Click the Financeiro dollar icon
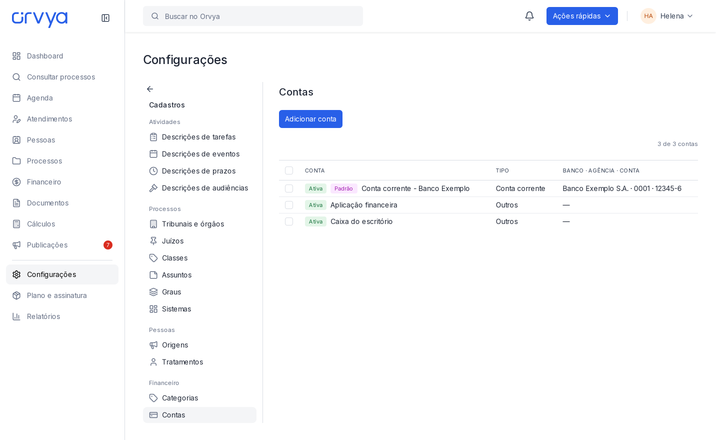The height and width of the screenshot is (440, 720). coord(17,182)
